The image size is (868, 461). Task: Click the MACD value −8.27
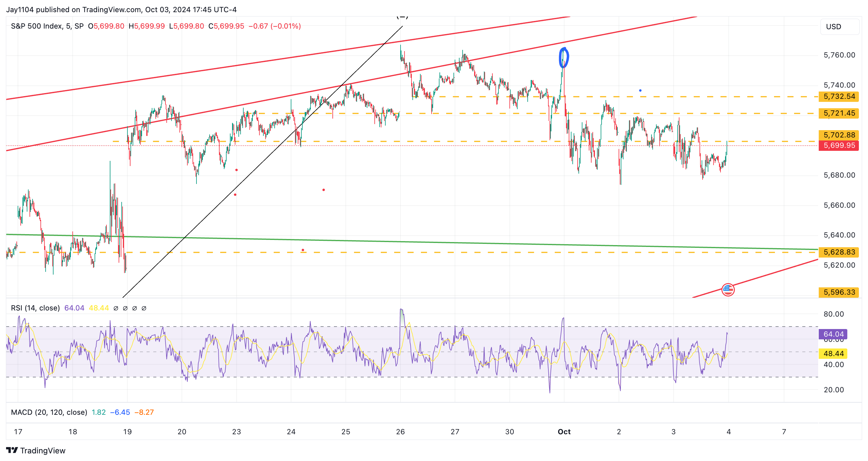point(144,412)
